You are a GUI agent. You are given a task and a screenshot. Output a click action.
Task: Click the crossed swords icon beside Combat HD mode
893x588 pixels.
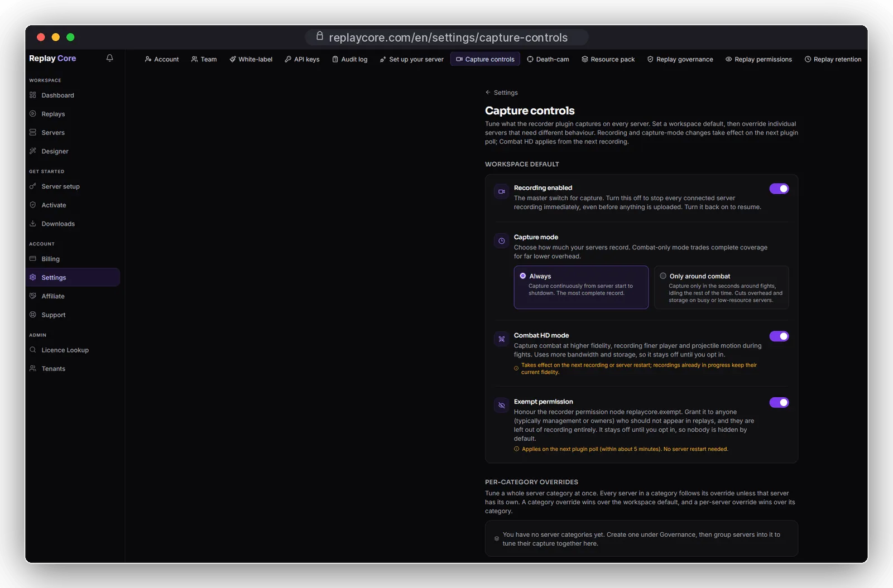(502, 339)
